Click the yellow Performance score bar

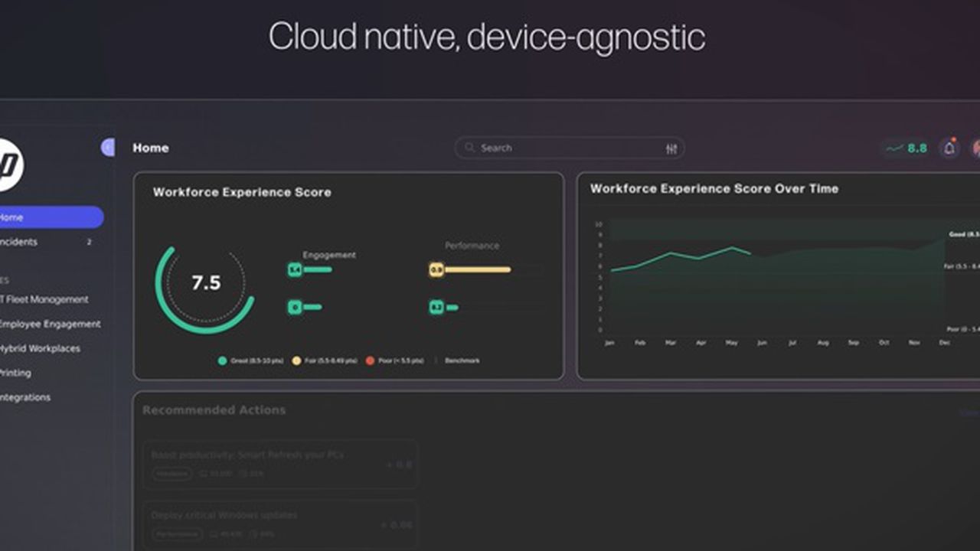(470, 269)
